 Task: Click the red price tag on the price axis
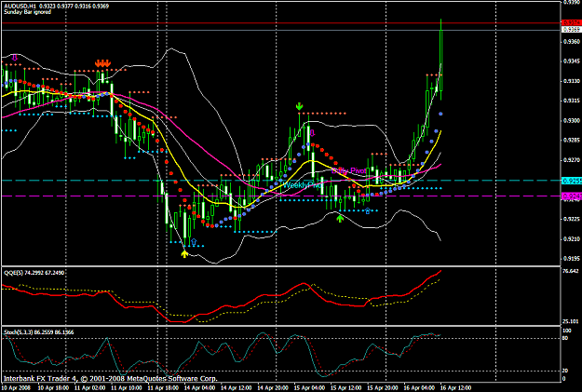pyautogui.click(x=571, y=22)
